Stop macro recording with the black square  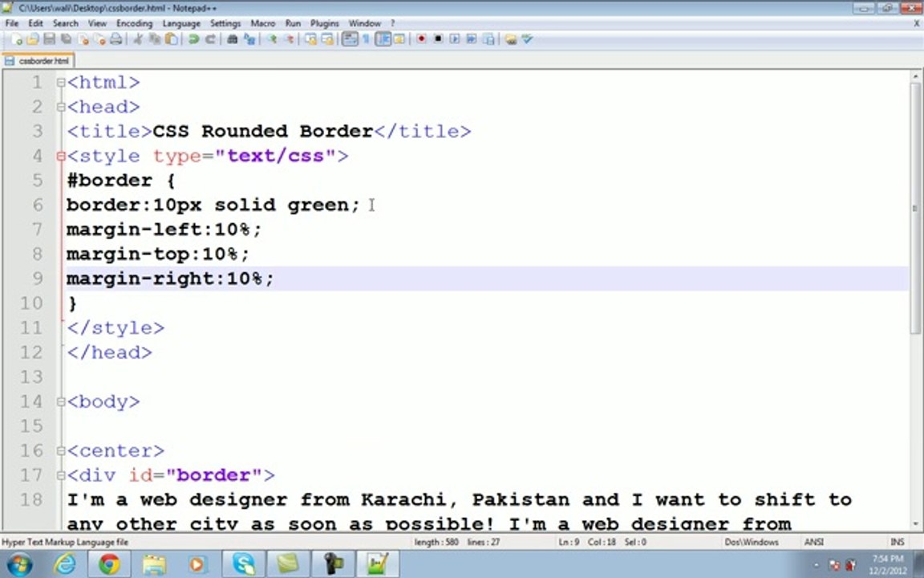point(438,39)
